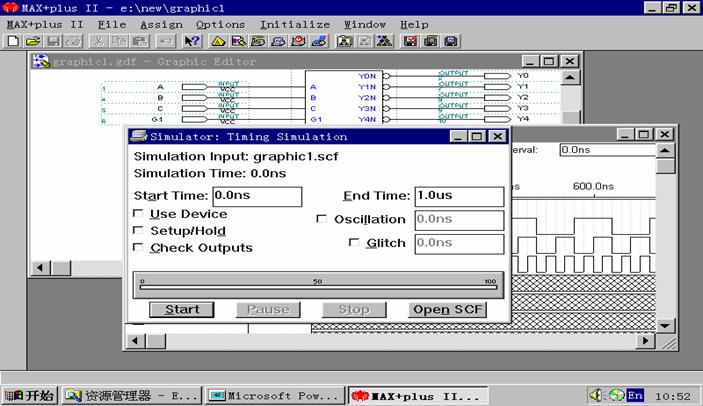Click the En language indicator
This screenshot has width=703, height=406.
(635, 395)
